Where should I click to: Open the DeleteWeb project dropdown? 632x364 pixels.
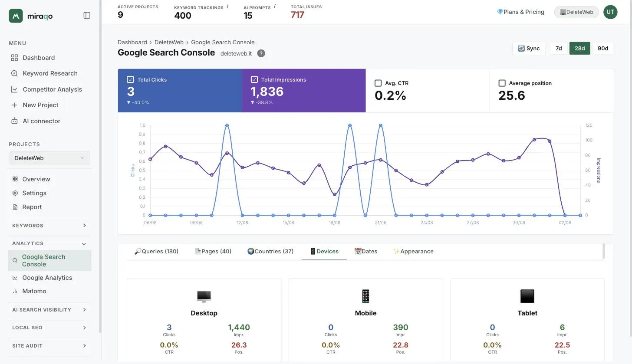coord(49,158)
